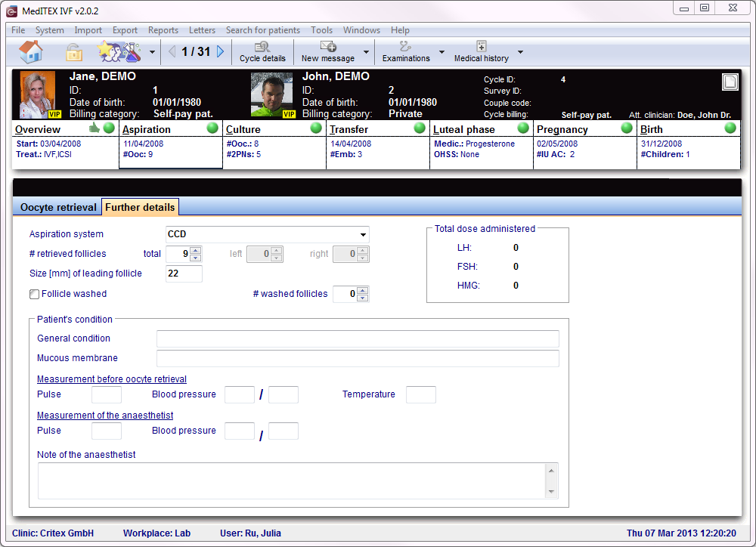Click Temperature input field
The image size is (756, 547).
pos(421,394)
